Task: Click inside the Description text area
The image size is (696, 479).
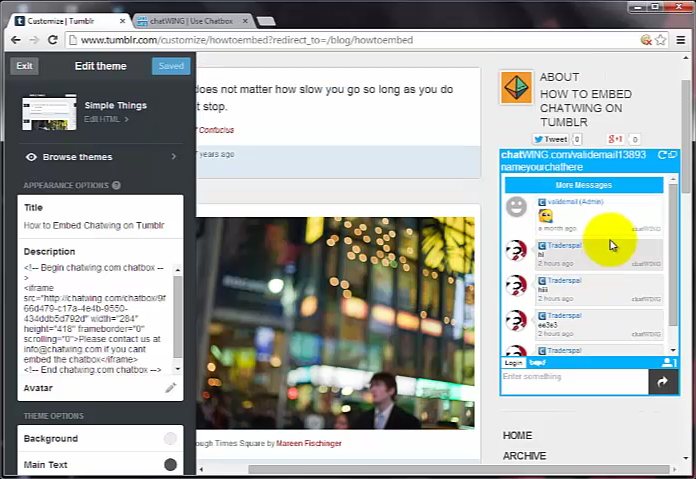Action: click(x=95, y=319)
